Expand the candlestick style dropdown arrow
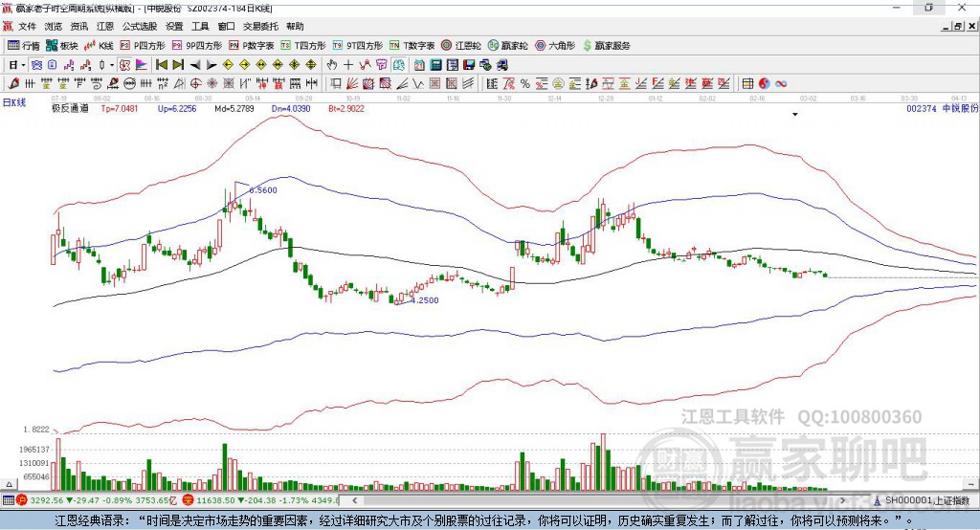This screenshot has height=530, width=980. (112, 65)
